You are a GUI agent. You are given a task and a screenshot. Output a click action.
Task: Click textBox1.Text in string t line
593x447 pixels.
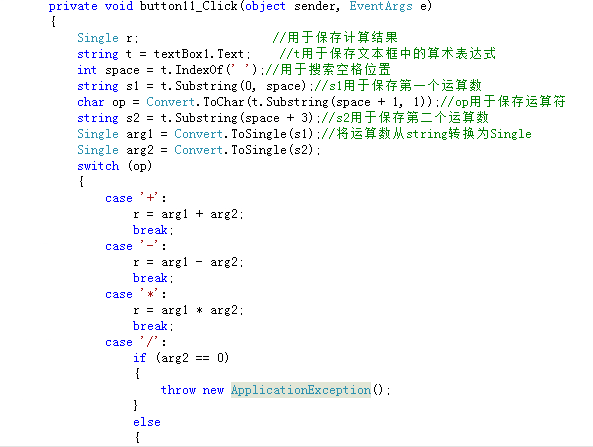pyautogui.click(x=199, y=54)
